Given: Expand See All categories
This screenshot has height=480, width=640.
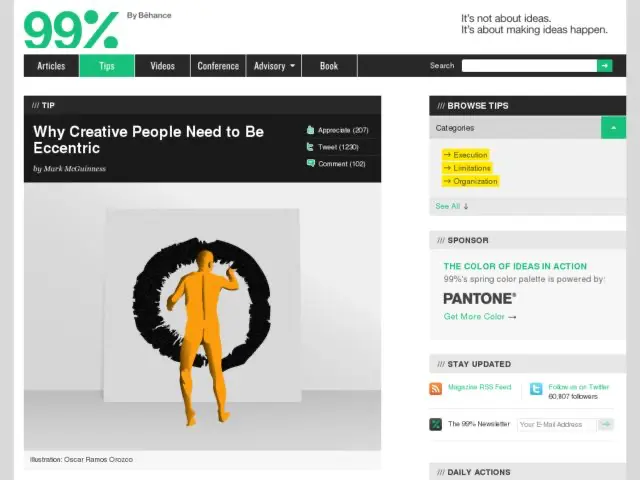Looking at the screenshot, I should click(x=452, y=206).
